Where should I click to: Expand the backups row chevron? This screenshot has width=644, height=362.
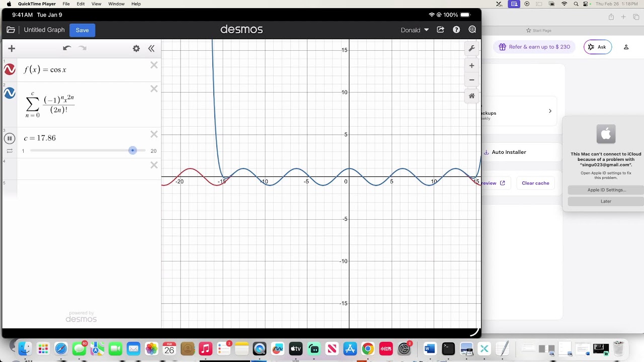550,111
